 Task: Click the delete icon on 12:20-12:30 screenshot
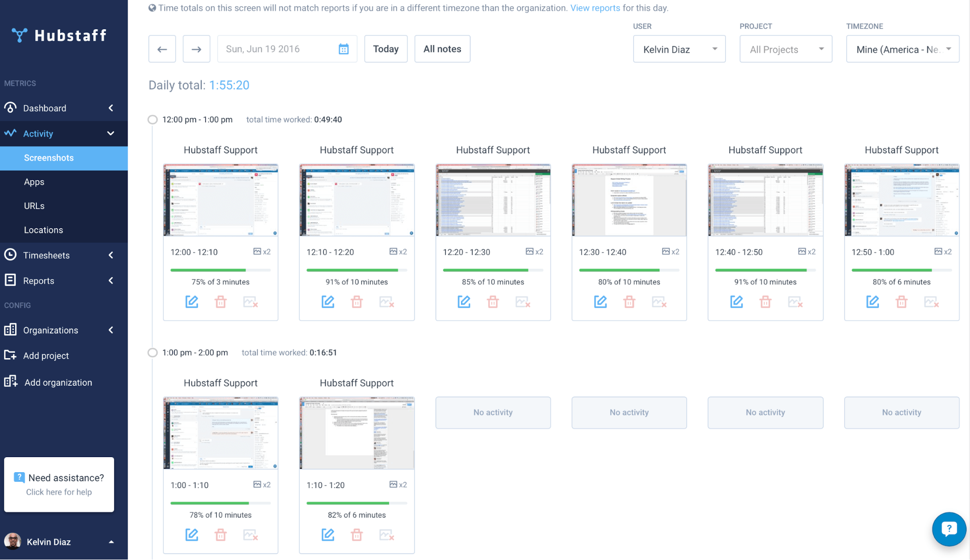click(493, 301)
